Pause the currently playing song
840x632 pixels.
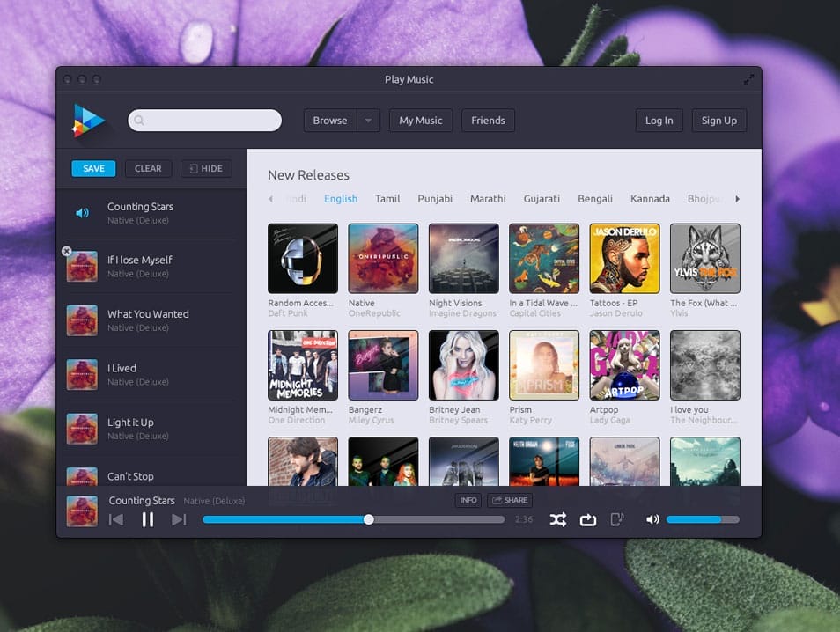pos(148,519)
